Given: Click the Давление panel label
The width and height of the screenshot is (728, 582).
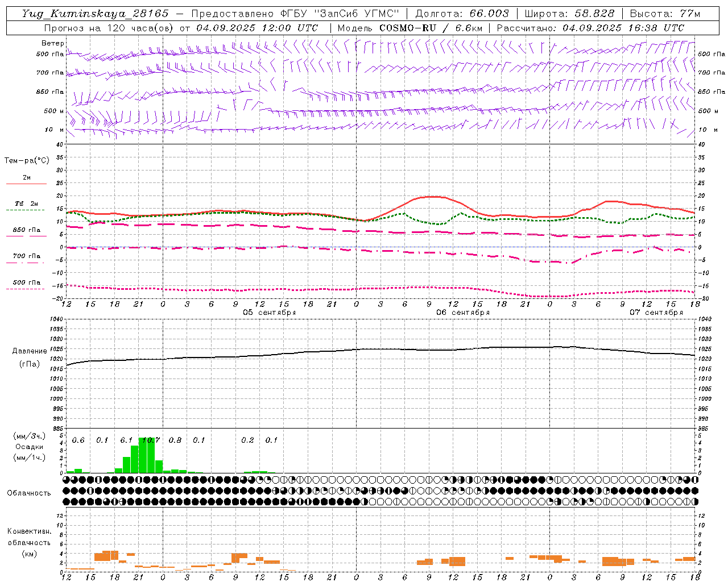Looking at the screenshot, I should click(29, 351).
